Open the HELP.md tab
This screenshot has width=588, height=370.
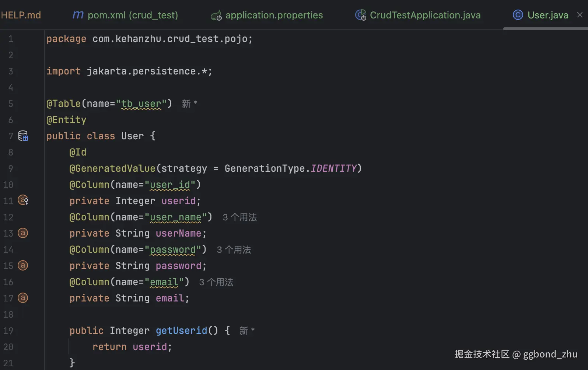coord(21,15)
